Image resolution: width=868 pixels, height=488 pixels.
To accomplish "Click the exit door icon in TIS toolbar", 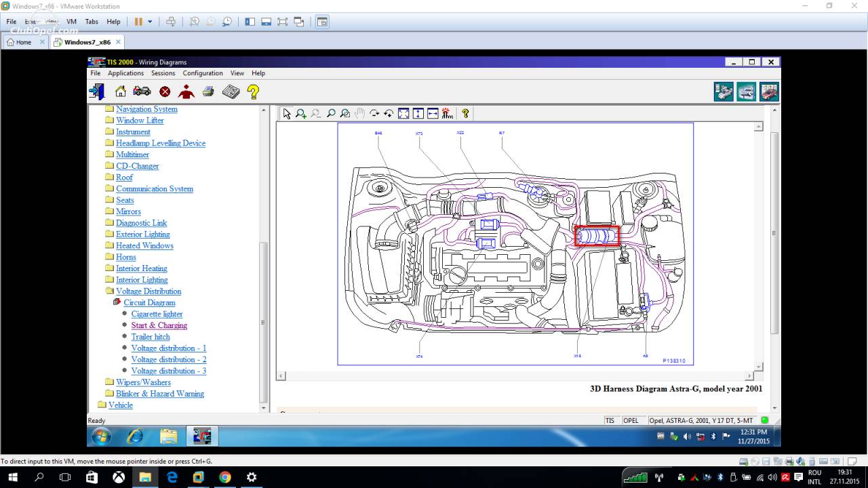I will point(97,91).
